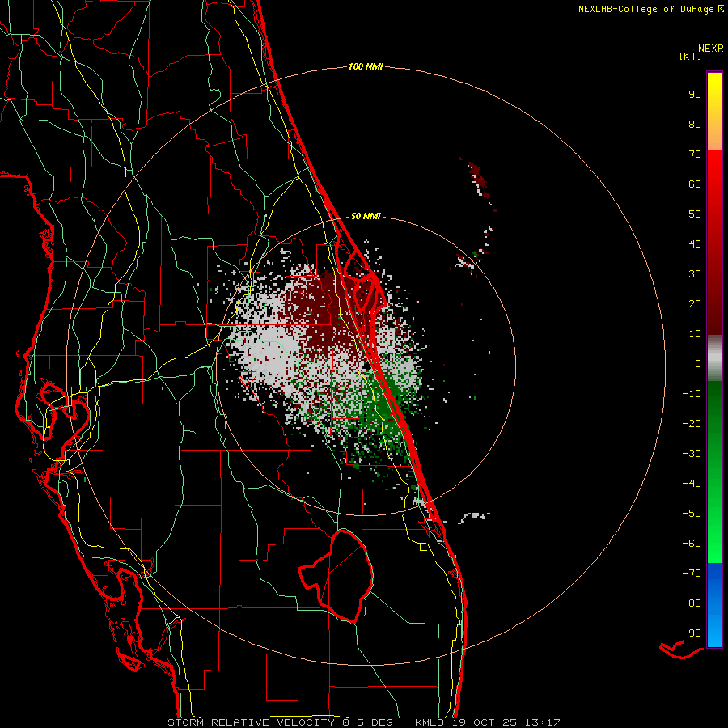This screenshot has height=728, width=728.
Task: Select the 10 value on velocity scale
Action: 695,334
